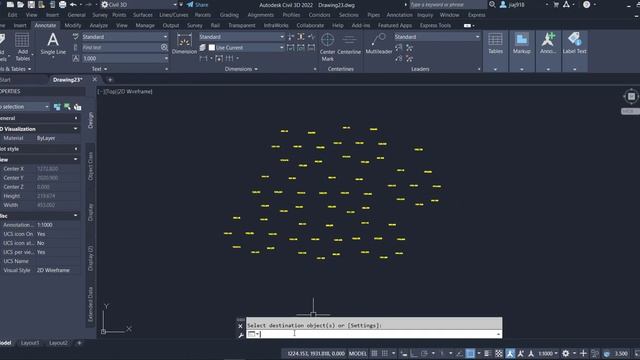The height and width of the screenshot is (360, 640).
Task: Click the search magnifier icon in title bar
Action: 492,4
